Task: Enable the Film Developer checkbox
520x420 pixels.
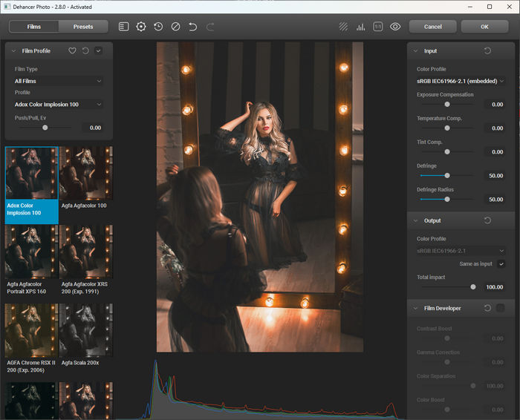Action: click(x=501, y=308)
